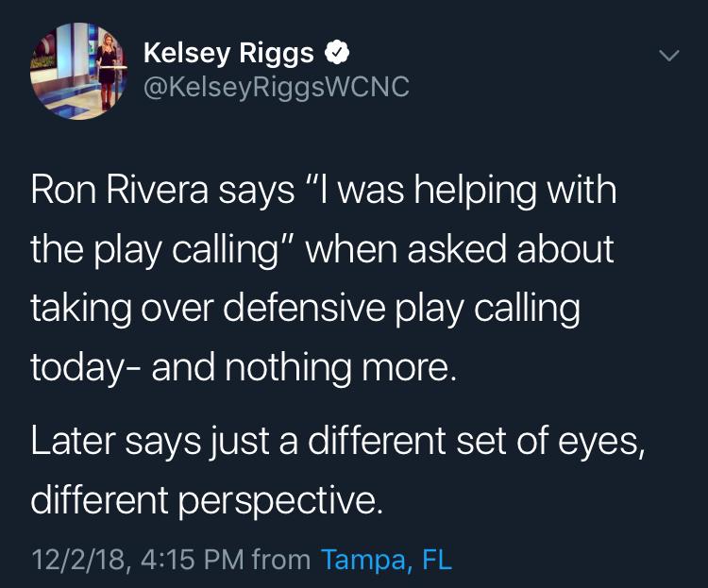Click the 4:15 PM time in the timestamp
The image size is (708, 588).
tap(193, 560)
